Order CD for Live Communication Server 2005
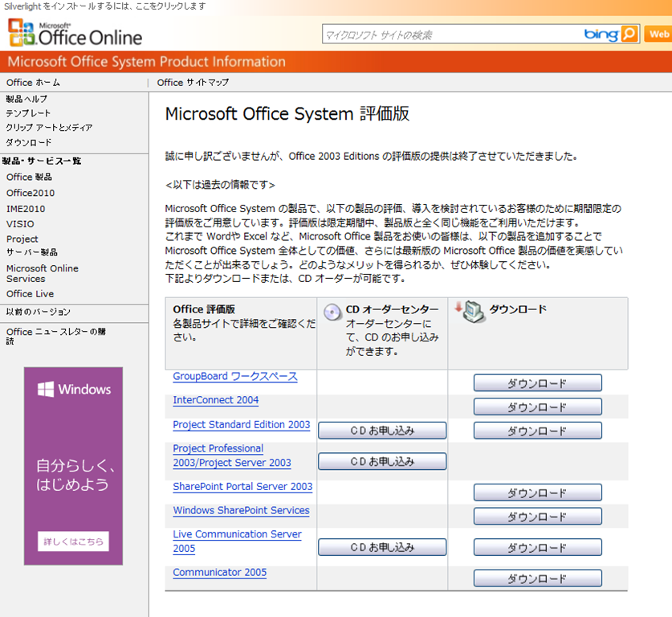Screen dimensions: 672x617 [x=382, y=548]
